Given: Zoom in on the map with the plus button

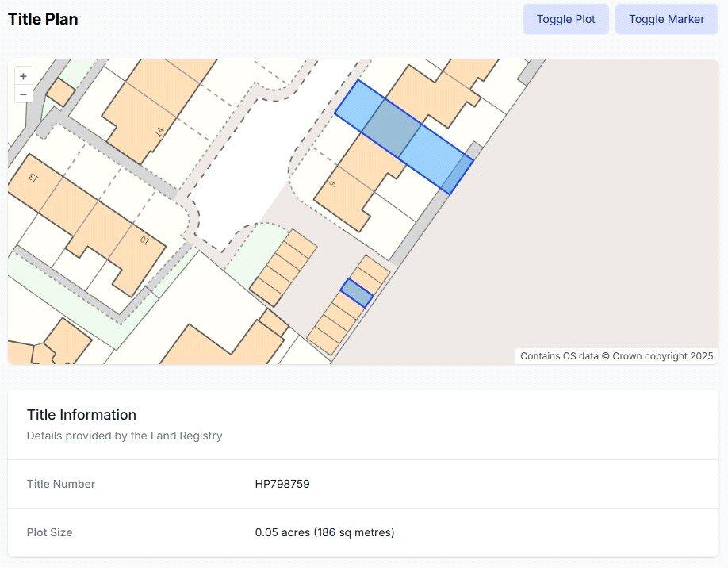Looking at the screenshot, I should click(23, 76).
